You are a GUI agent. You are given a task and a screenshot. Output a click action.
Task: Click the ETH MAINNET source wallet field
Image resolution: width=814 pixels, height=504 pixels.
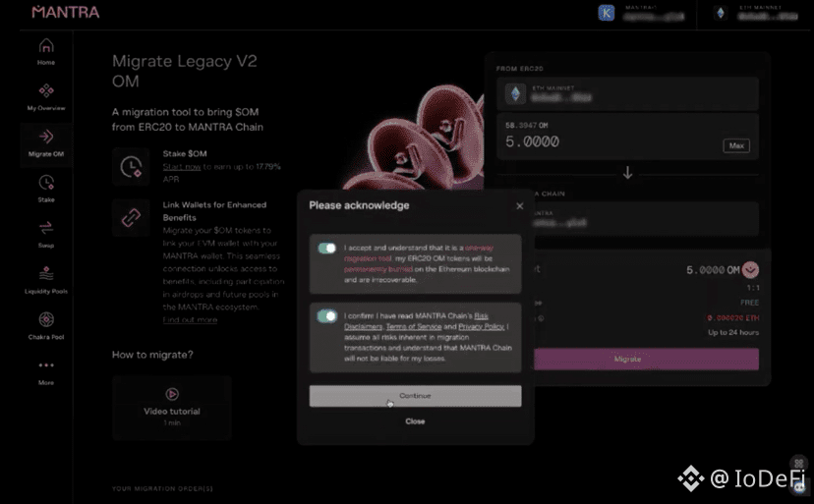point(627,94)
